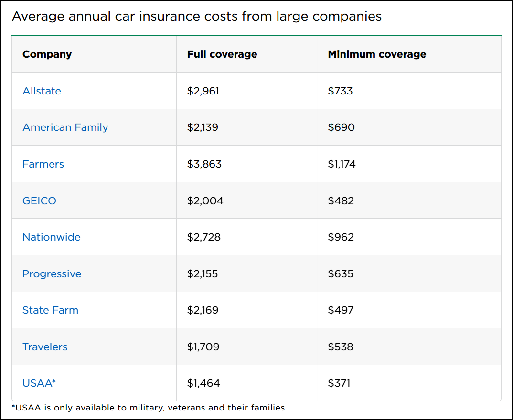Open the Nationwide link
Image resolution: width=513 pixels, height=420 pixels.
tap(52, 237)
